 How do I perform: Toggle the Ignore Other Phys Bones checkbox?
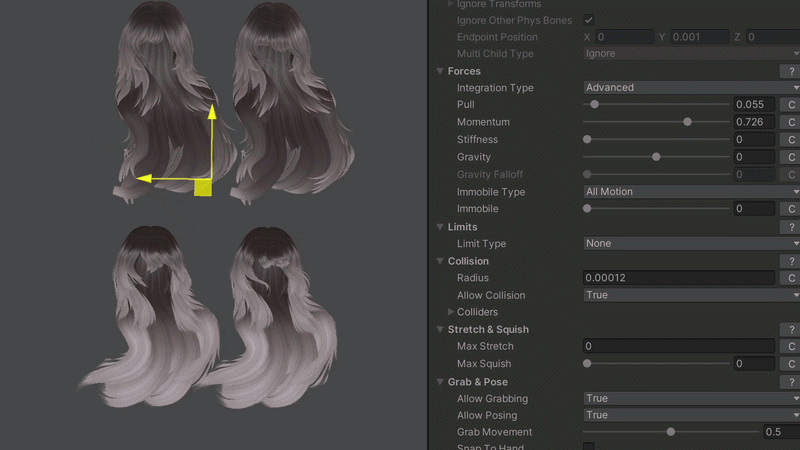[x=588, y=20]
